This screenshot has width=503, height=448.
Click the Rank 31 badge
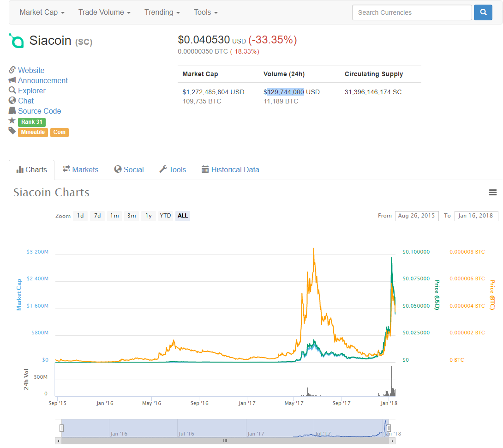[32, 122]
